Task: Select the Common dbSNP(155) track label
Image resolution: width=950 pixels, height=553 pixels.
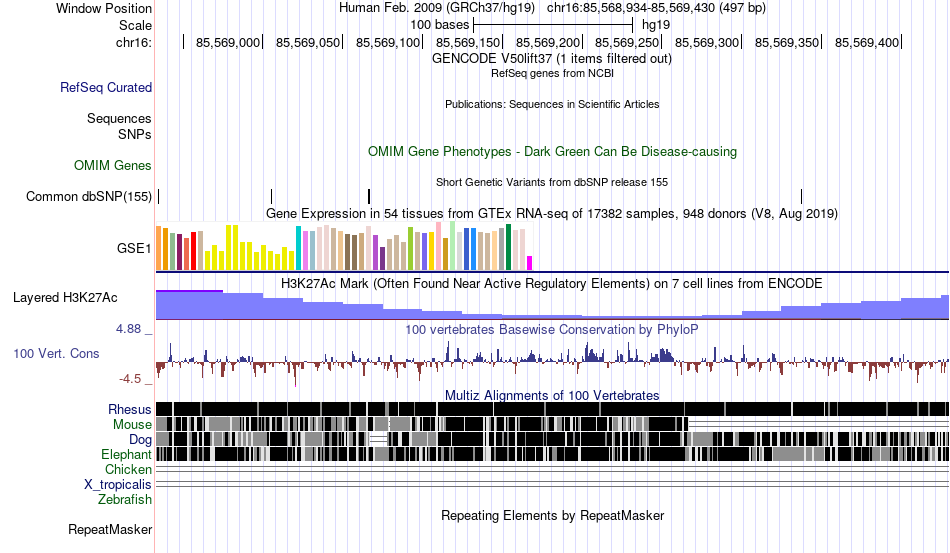Action: click(x=88, y=196)
